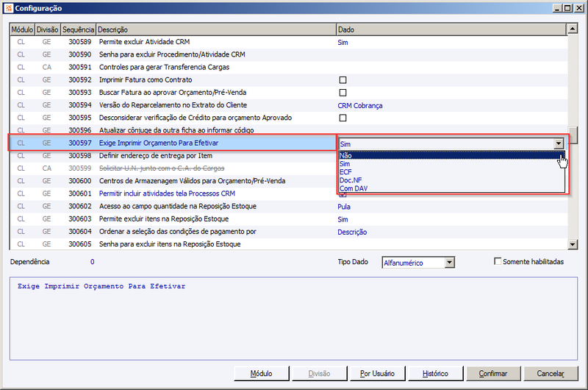Select row Permite excluir itens na Reposição Estoque
588x390 pixels.
[x=288, y=219]
